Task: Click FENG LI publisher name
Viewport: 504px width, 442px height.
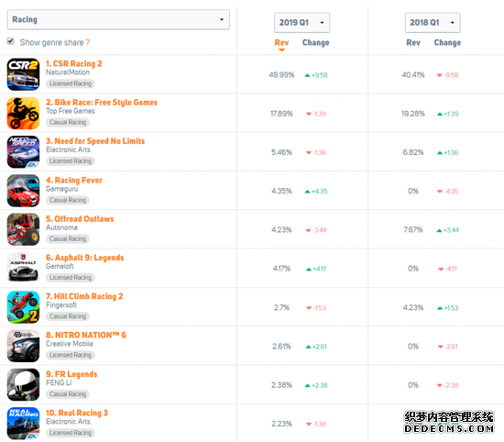Action: (x=59, y=382)
